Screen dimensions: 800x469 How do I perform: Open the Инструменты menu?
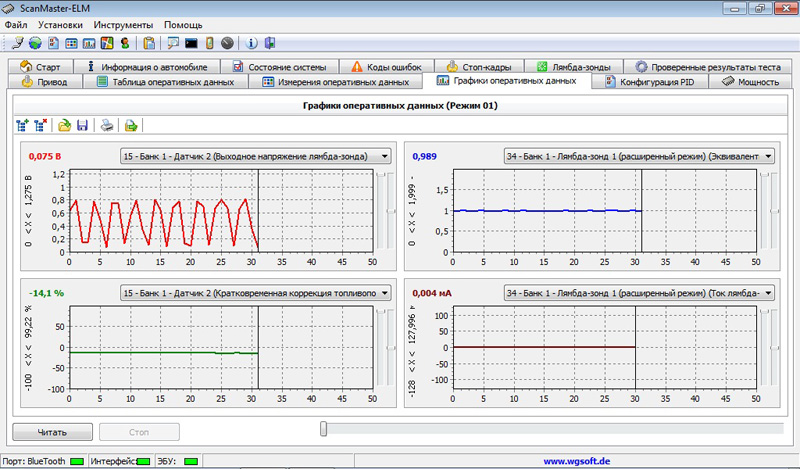pyautogui.click(x=123, y=25)
